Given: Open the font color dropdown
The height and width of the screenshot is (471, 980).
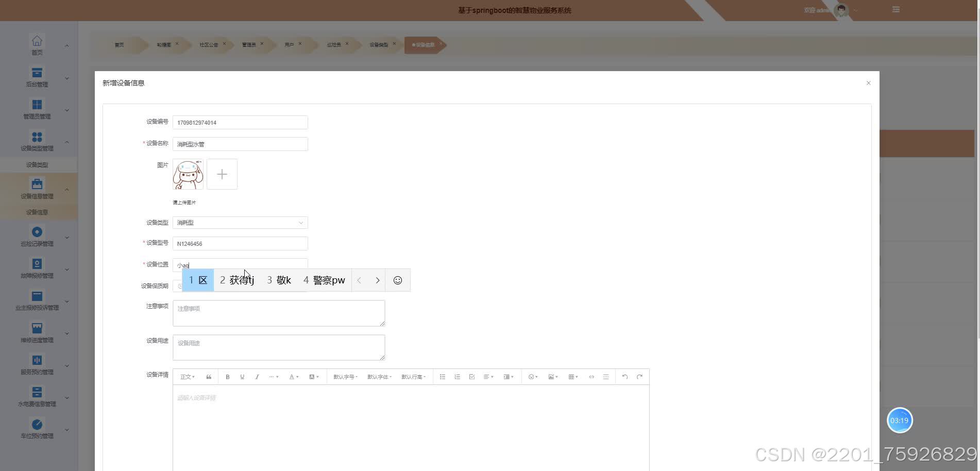Looking at the screenshot, I should (x=294, y=377).
